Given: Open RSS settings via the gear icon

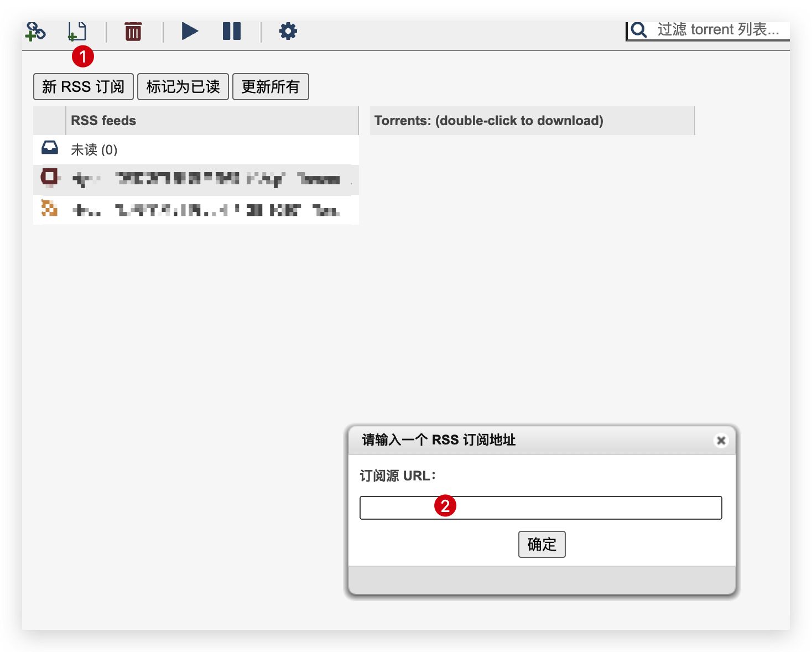Looking at the screenshot, I should pos(287,32).
